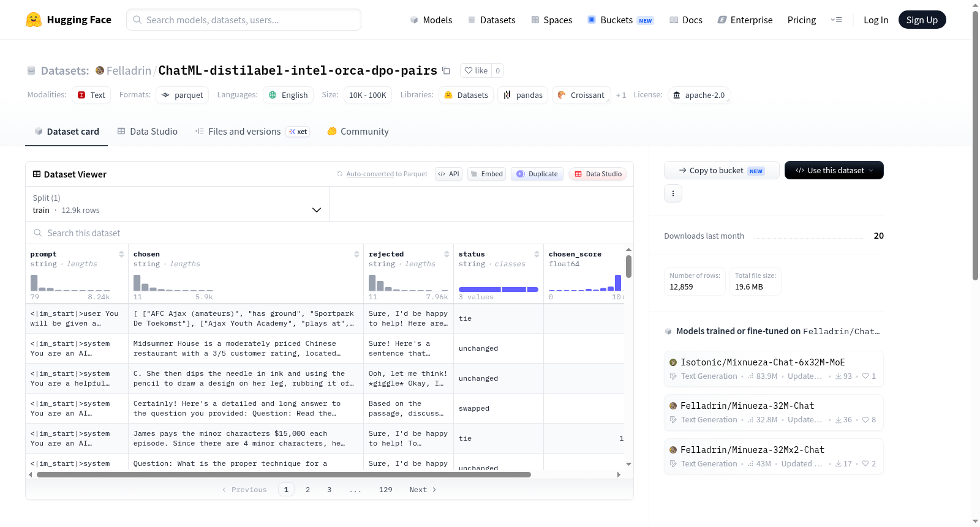This screenshot has width=980, height=527.
Task: Show the +1 additional libraries
Action: 620,95
